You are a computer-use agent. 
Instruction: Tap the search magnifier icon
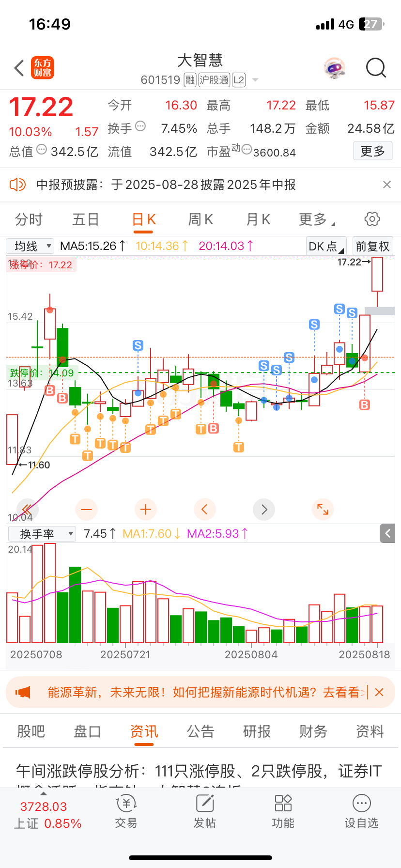(x=376, y=68)
